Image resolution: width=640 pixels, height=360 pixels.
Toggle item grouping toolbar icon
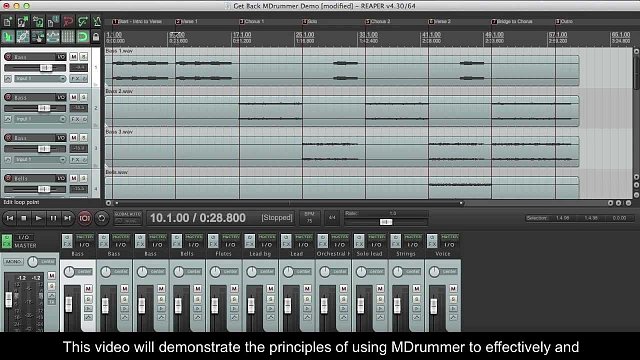tap(22, 37)
